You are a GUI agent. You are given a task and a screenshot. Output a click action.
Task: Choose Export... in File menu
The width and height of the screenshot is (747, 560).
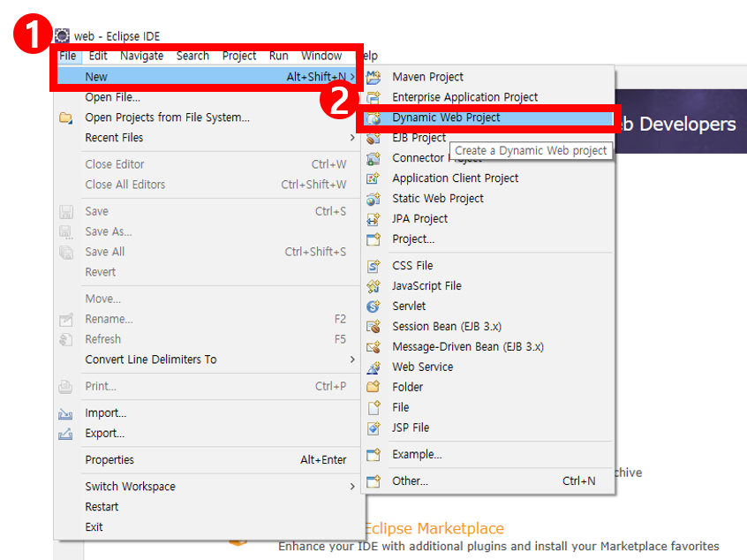point(207,433)
